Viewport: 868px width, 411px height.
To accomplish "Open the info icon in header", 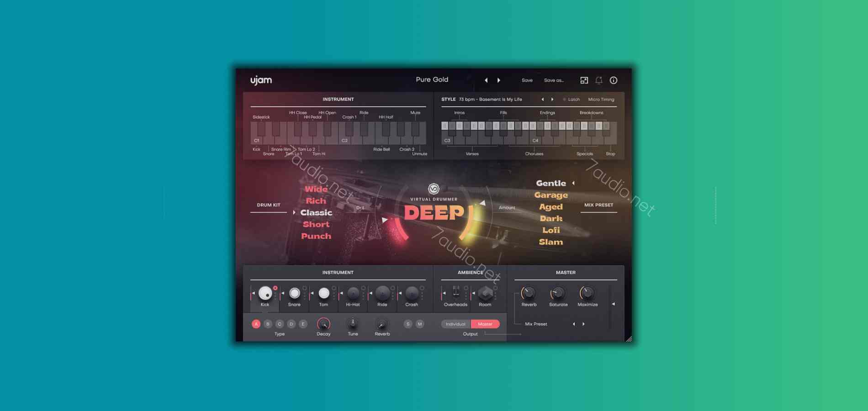I will (x=614, y=80).
